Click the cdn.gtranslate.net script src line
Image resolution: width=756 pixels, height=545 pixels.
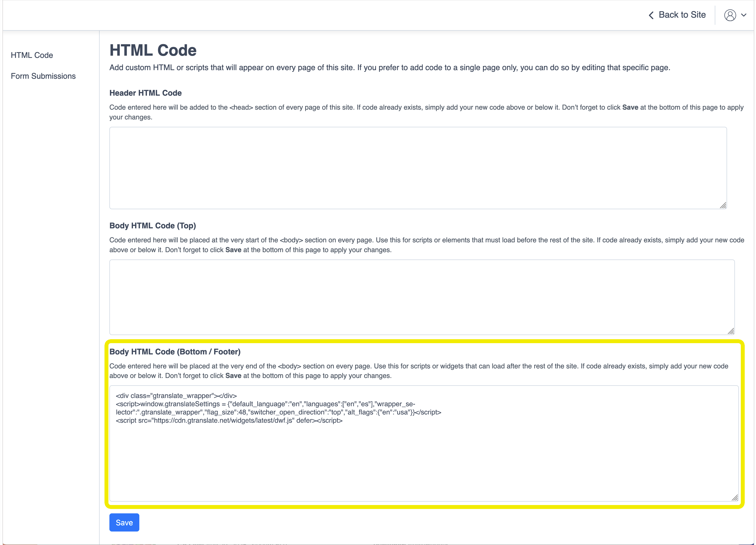[229, 420]
